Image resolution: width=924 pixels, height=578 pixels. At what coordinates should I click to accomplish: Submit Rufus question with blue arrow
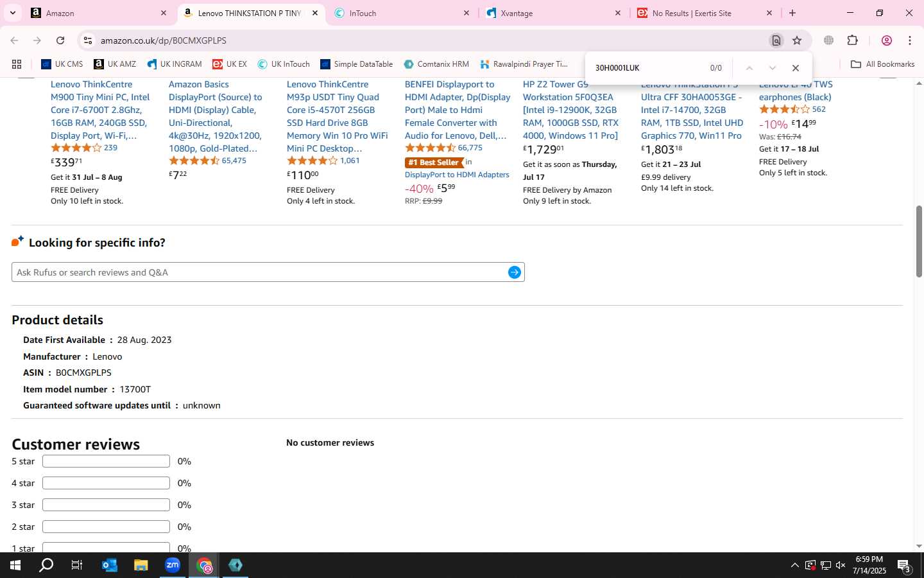click(515, 272)
